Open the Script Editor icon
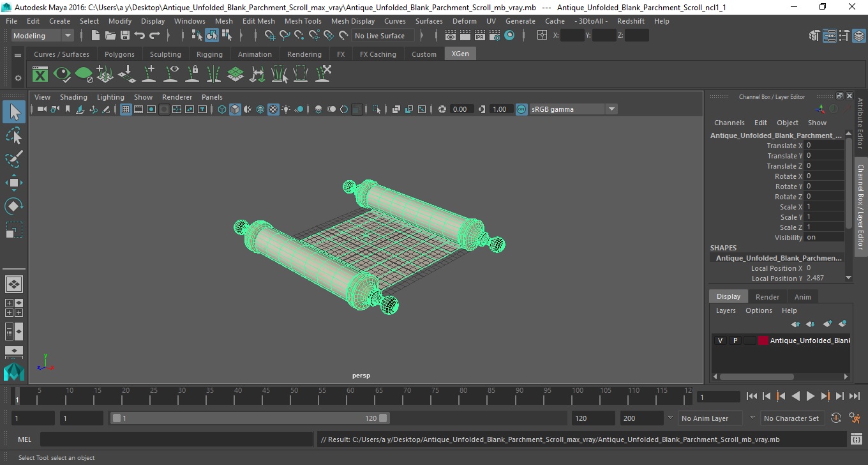This screenshot has width=868, height=465. click(x=857, y=439)
